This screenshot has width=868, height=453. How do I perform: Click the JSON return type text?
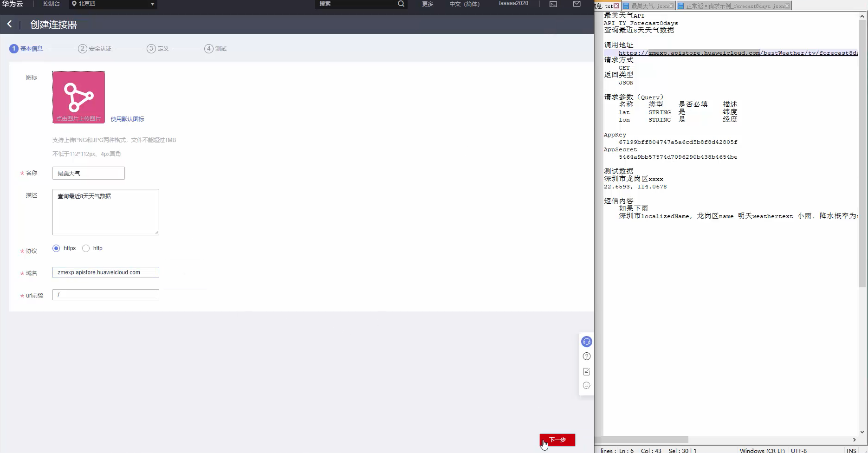[626, 83]
